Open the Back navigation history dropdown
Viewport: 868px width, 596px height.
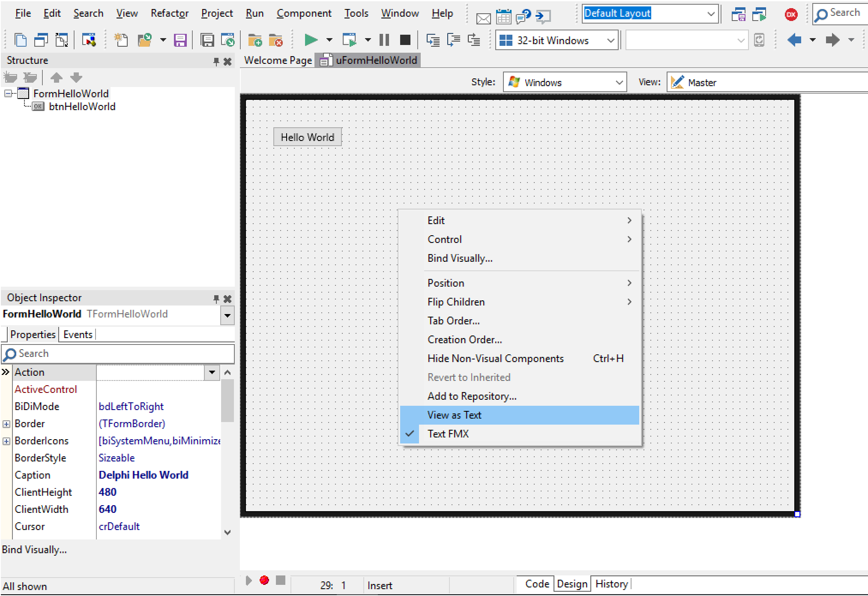pyautogui.click(x=812, y=40)
